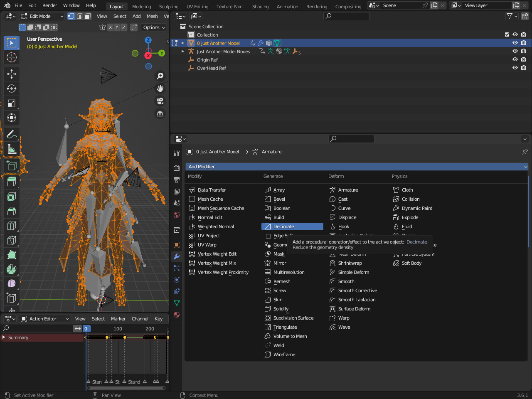Click the outliner search field
This screenshot has height=399, width=532.
click(x=346, y=16)
